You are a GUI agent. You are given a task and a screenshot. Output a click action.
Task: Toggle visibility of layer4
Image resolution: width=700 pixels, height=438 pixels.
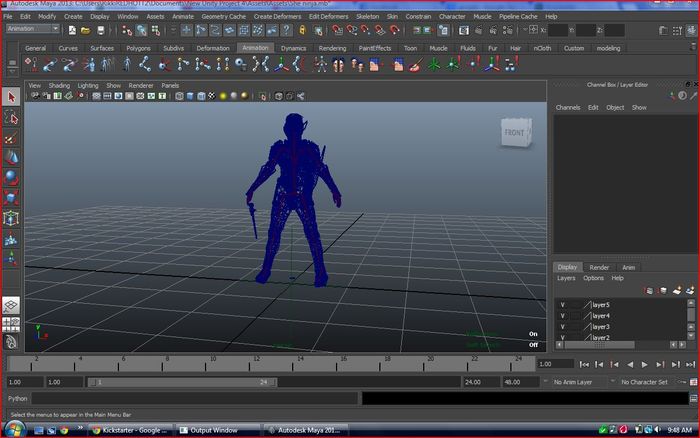point(562,316)
